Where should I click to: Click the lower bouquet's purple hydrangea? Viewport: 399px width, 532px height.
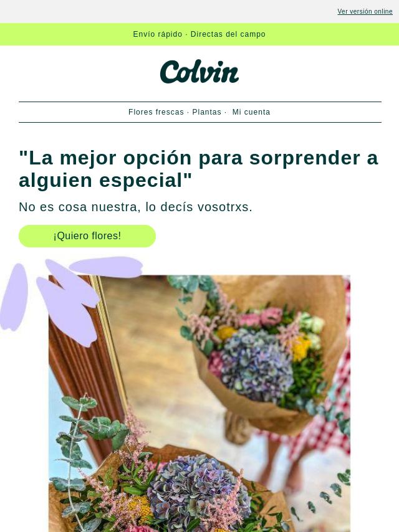click(x=199, y=490)
